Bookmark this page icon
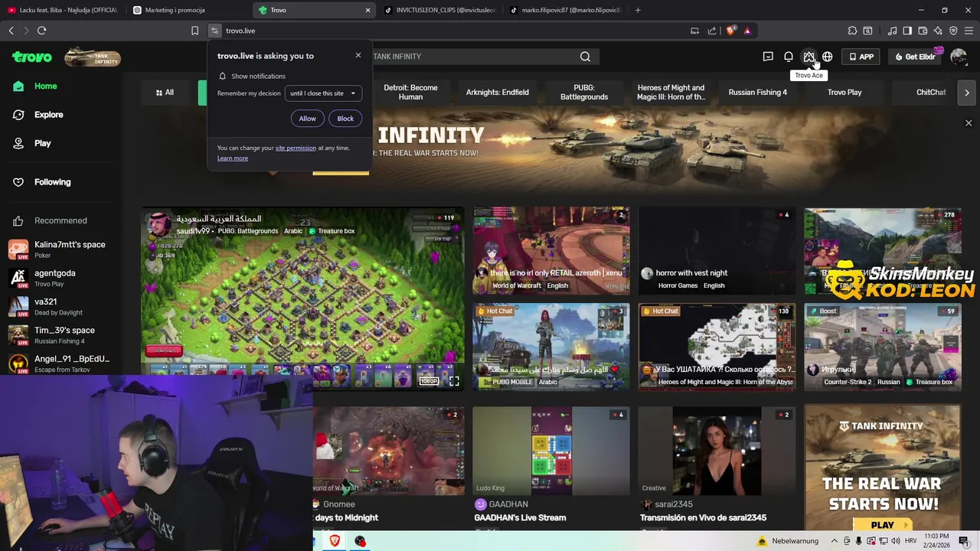This screenshot has height=551, width=980. click(194, 31)
